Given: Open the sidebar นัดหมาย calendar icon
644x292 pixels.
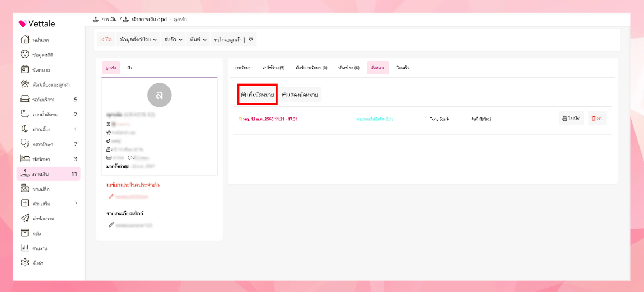Looking at the screenshot, I should click(25, 69).
